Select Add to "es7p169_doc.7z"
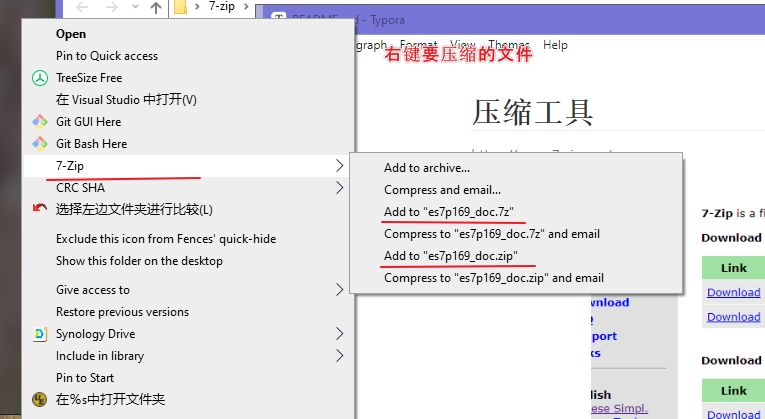765x419 pixels. click(516, 212)
